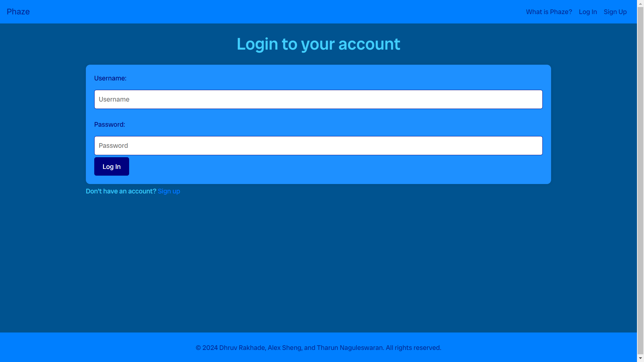Go to Log In in navigation bar
This screenshot has height=362, width=644.
coord(588,12)
